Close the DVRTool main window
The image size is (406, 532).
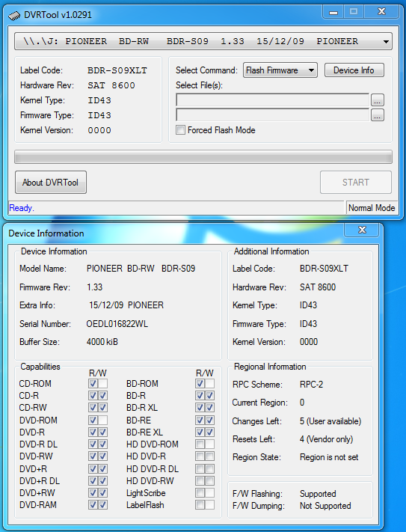coord(381,12)
